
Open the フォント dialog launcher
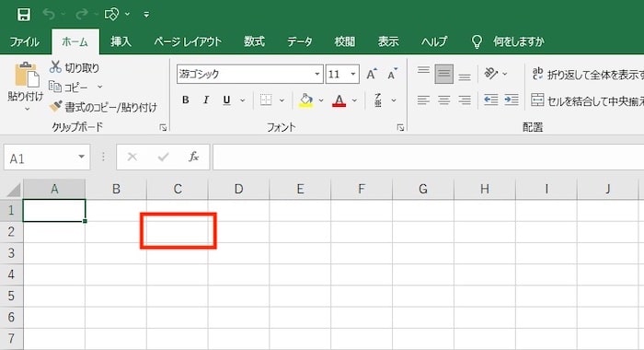[x=400, y=127]
